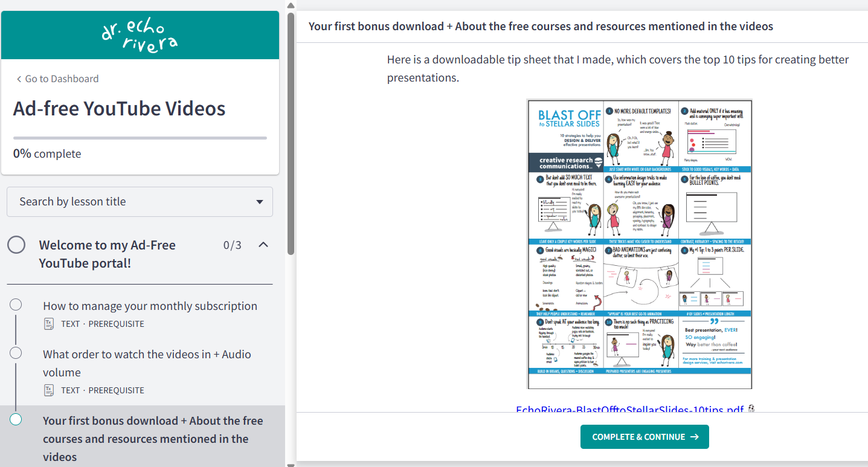Screen dimensions: 868x467
Task: Open What order to watch the videos lesson
Action: click(x=147, y=363)
